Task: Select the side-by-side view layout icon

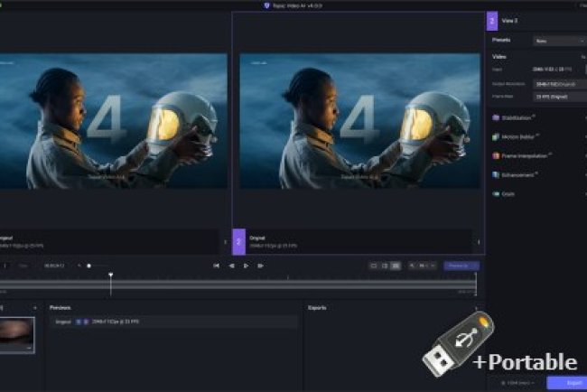Action: click(x=396, y=266)
